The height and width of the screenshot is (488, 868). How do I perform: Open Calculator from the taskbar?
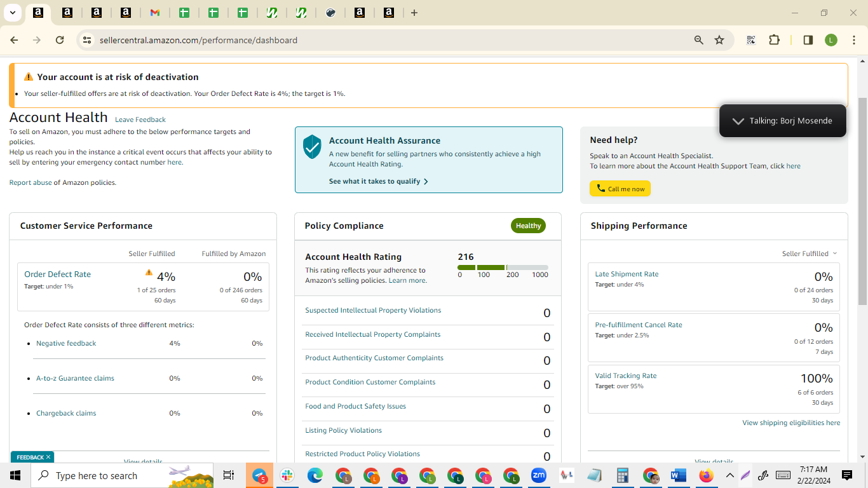click(623, 475)
